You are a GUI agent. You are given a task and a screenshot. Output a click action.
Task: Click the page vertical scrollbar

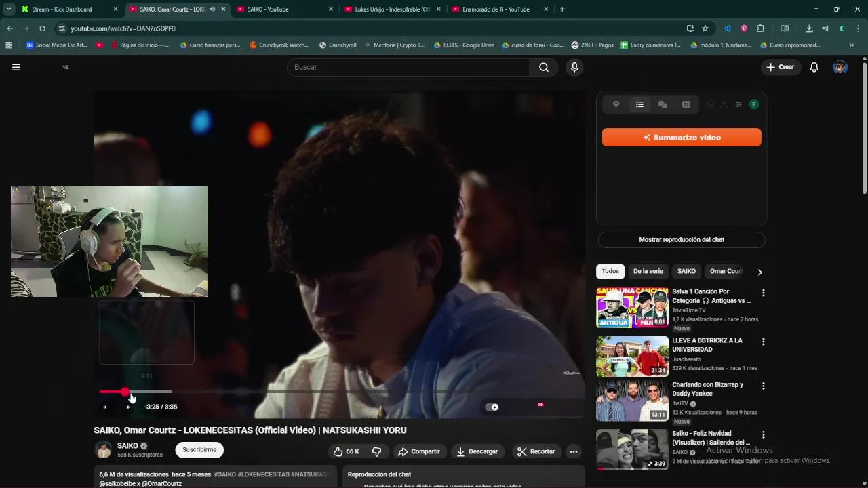tap(864, 129)
